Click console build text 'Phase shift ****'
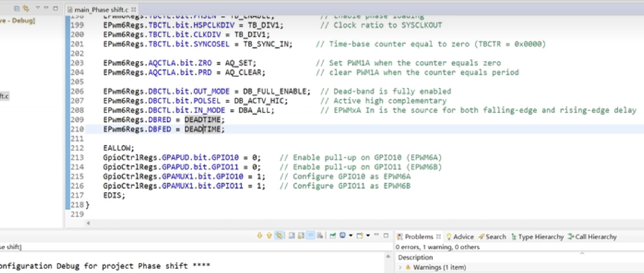Screen dimensions: 644x273 pyautogui.click(x=174, y=266)
